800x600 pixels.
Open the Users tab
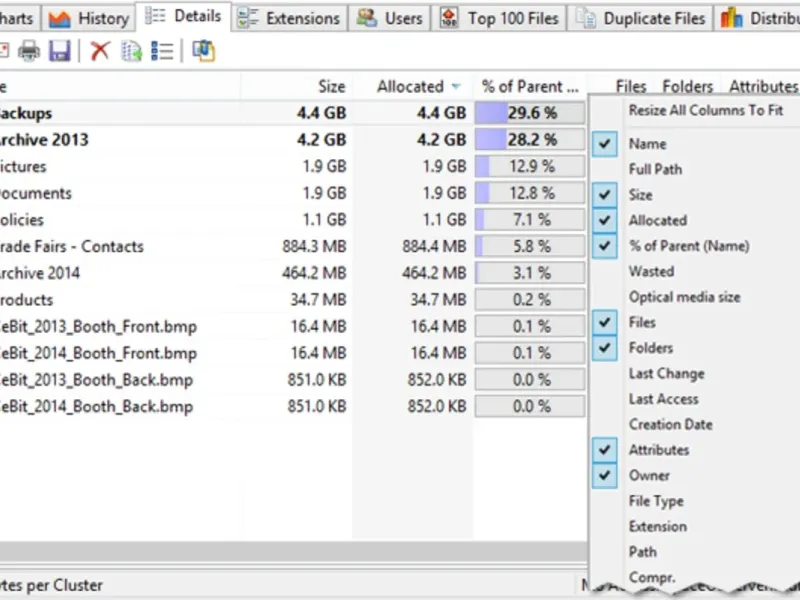(x=390, y=18)
